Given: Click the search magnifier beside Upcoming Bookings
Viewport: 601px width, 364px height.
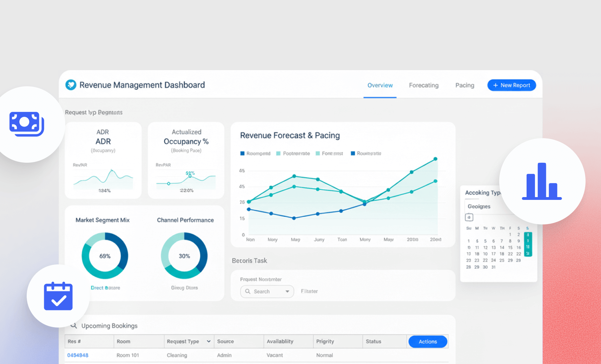Looking at the screenshot, I should 74,325.
